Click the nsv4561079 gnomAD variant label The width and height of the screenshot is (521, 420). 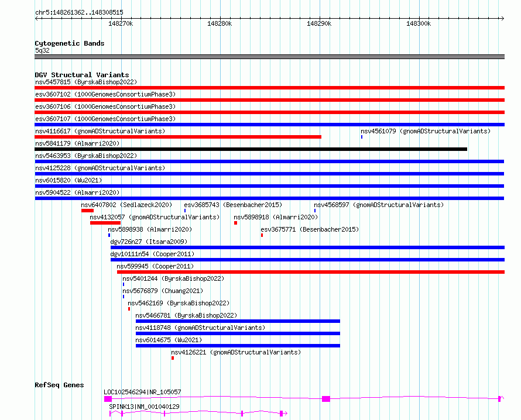tap(426, 131)
